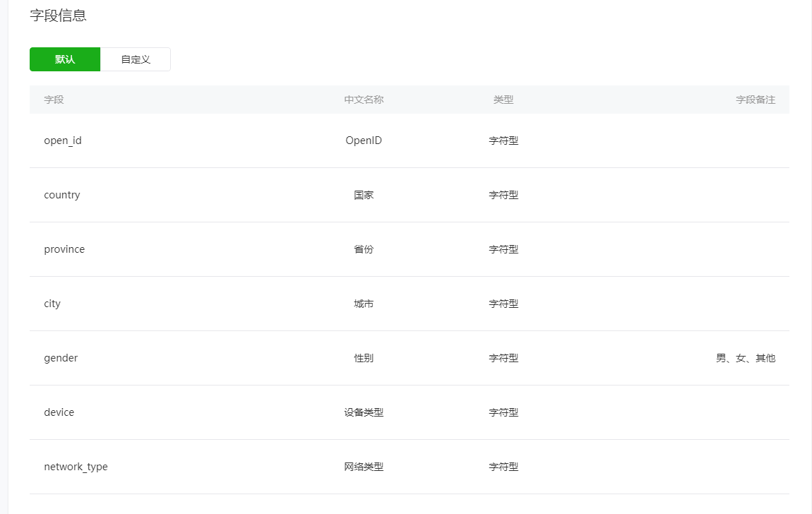Click 字符型 in the country row
This screenshot has width=812, height=514.
click(503, 195)
